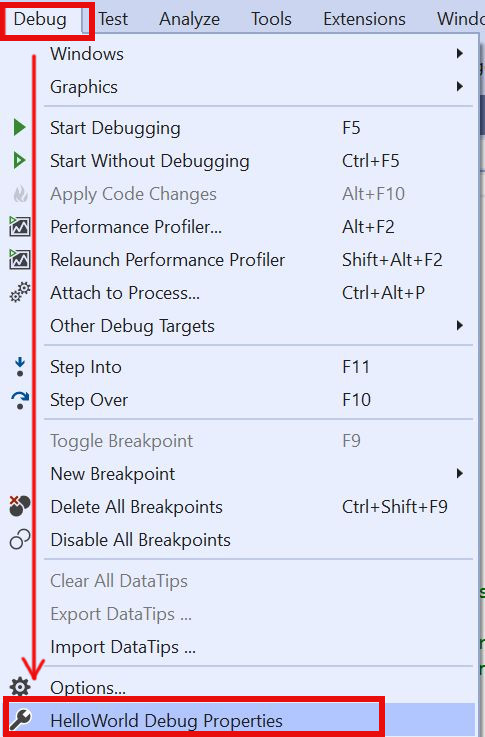The height and width of the screenshot is (737, 485).
Task: Open the Analyze menu
Action: point(189,19)
